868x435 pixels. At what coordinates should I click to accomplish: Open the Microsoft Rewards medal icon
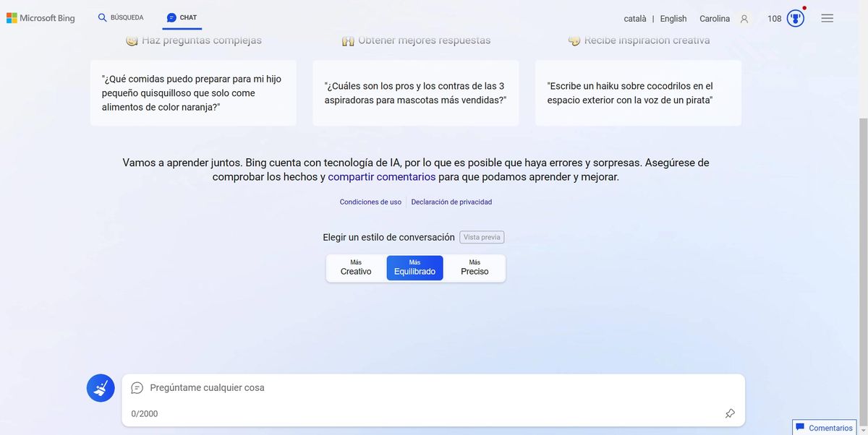[x=794, y=17]
